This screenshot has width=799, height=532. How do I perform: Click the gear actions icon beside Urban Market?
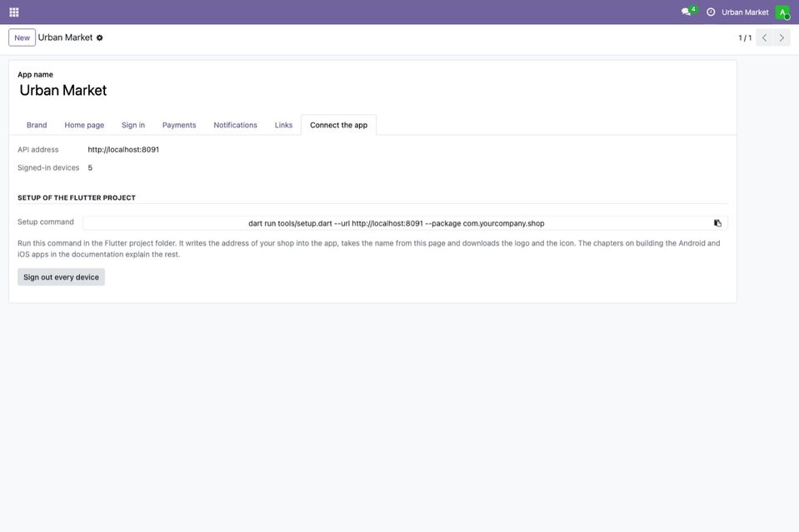point(100,37)
